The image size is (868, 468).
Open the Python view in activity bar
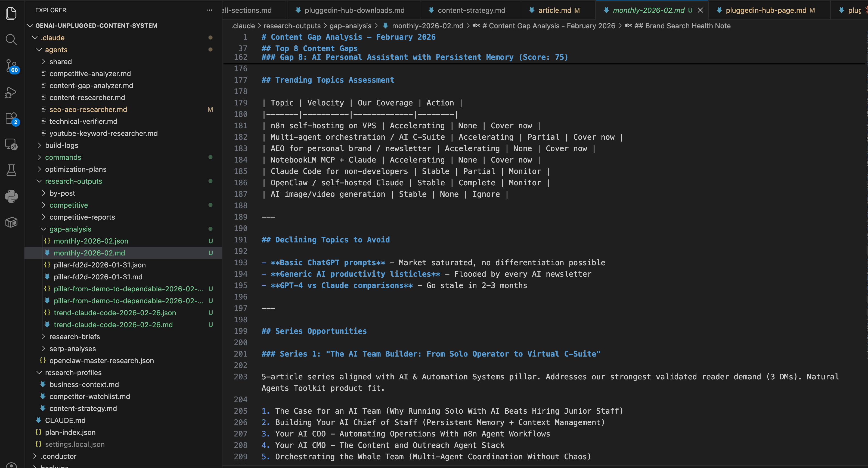point(11,196)
